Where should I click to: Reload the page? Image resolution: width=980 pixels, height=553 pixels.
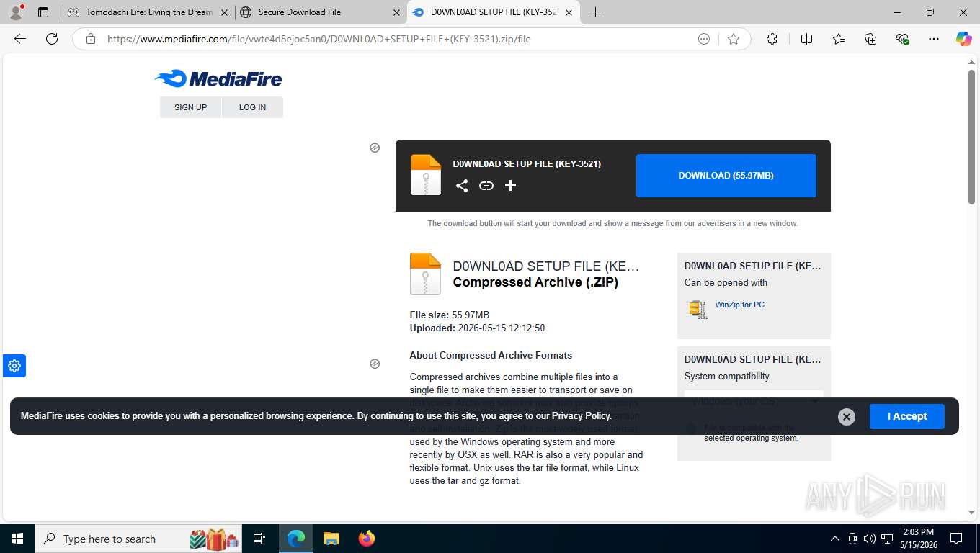tap(52, 39)
